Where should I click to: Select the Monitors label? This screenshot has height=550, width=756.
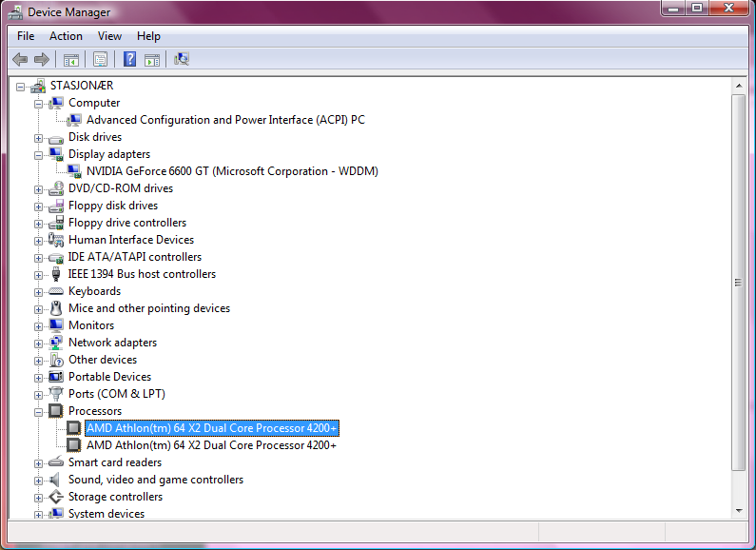[91, 325]
